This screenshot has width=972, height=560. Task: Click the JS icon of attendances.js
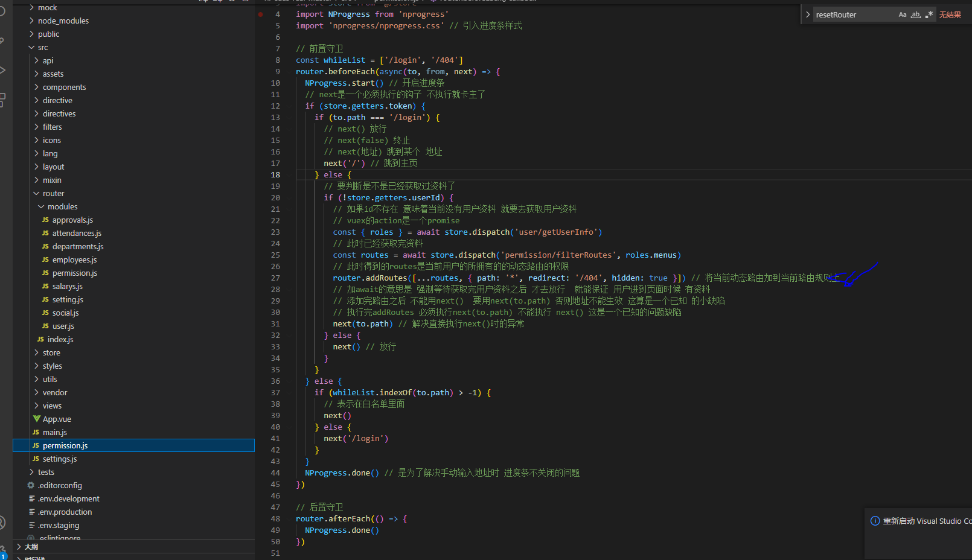click(x=45, y=233)
